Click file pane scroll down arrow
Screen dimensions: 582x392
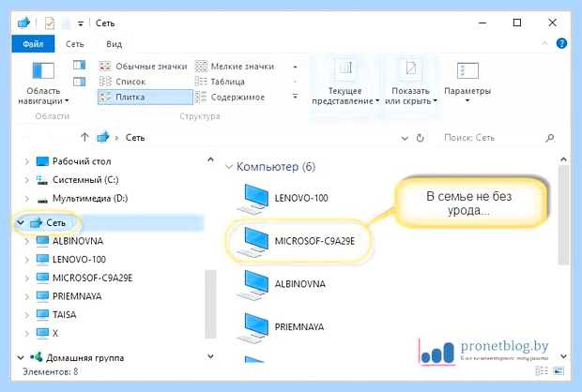point(563,356)
